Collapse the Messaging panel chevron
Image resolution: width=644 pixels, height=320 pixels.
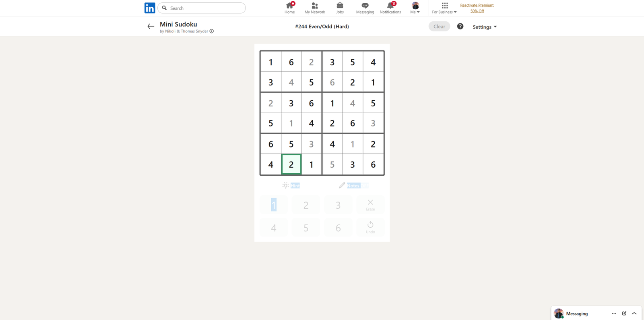coord(634,314)
